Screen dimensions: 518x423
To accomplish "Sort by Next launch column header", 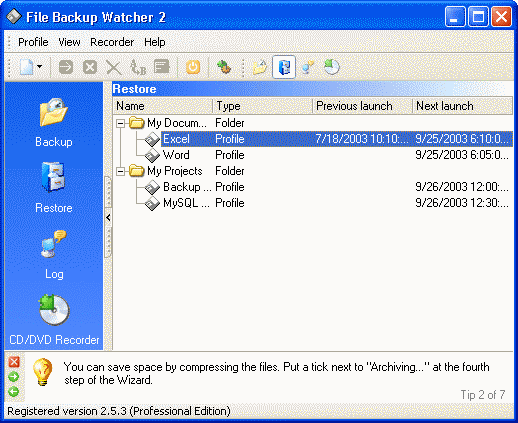I will [463, 106].
